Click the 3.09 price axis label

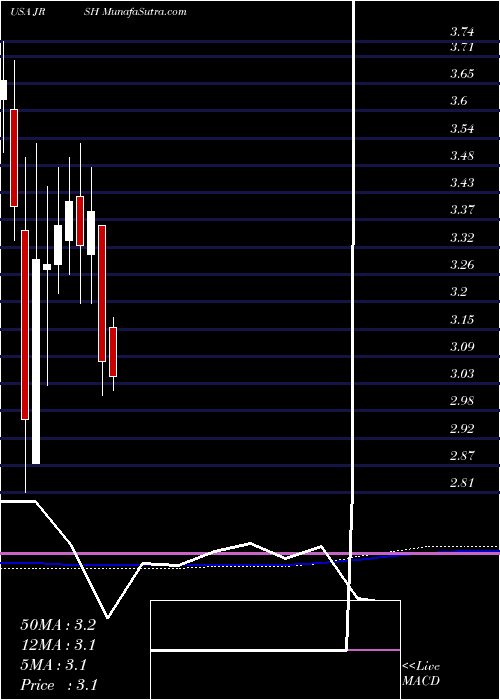(x=462, y=346)
